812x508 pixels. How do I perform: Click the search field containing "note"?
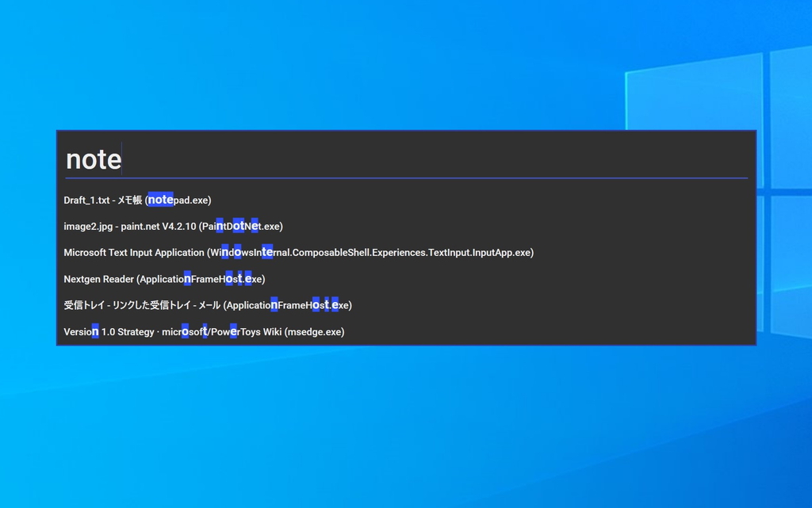tap(407, 159)
